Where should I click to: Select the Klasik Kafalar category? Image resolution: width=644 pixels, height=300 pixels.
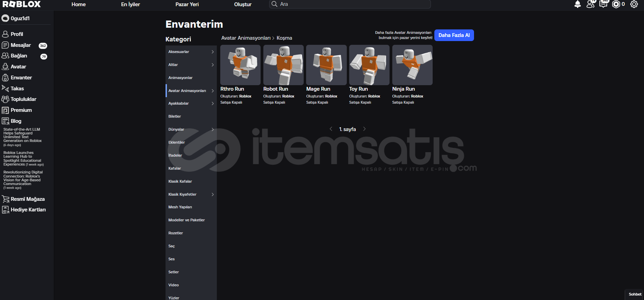pyautogui.click(x=191, y=181)
